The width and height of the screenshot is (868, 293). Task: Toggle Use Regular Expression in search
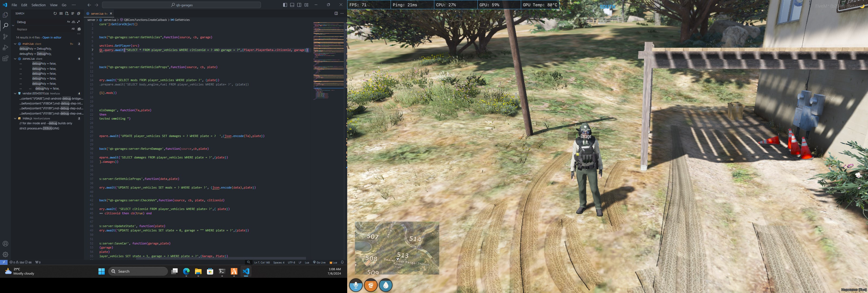coord(78,22)
